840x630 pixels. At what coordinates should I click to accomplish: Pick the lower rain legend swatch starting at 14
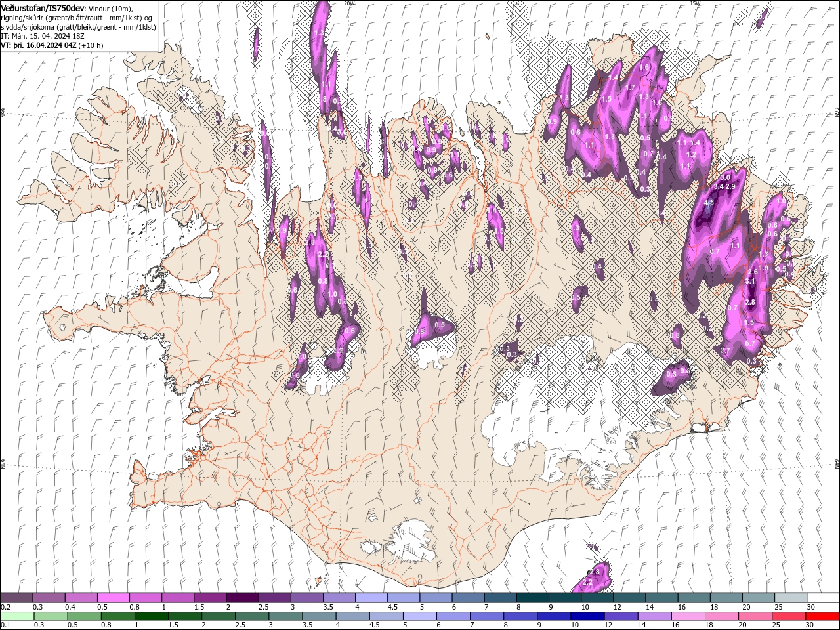654,616
